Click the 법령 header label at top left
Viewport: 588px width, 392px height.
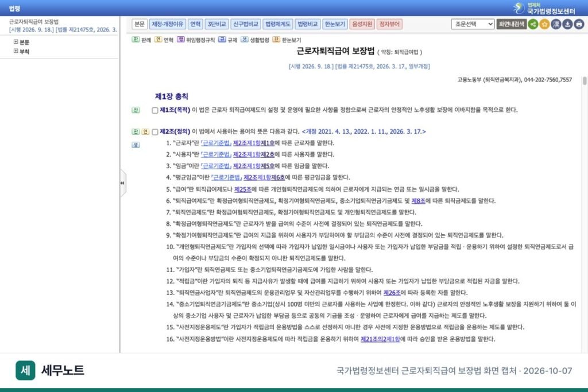coord(14,8)
